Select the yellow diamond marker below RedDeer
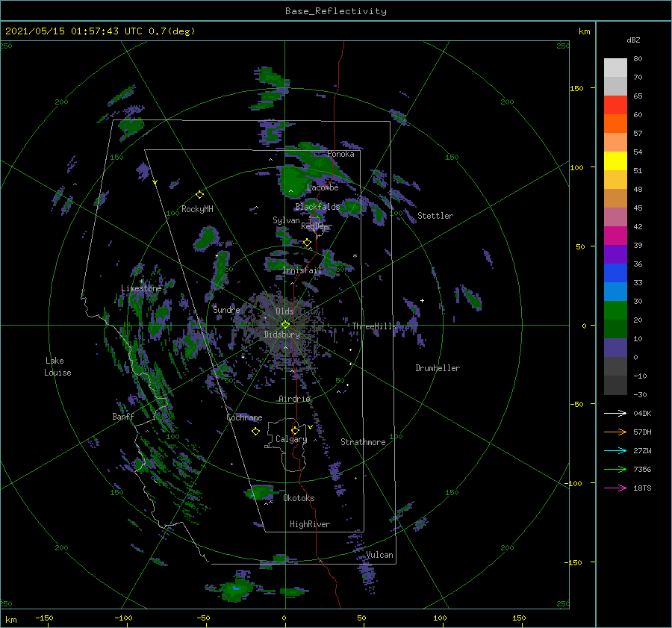The height and width of the screenshot is (628, 672). (x=308, y=243)
